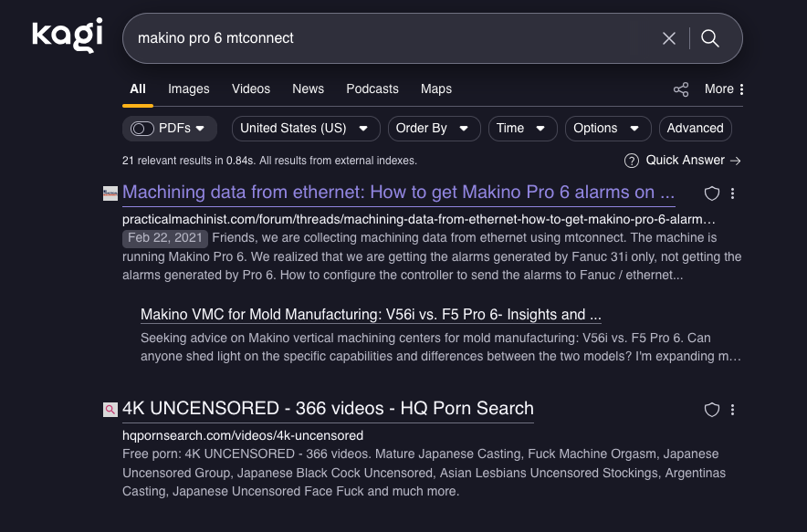Clear the search query with the X icon
The width and height of the screenshot is (807, 532).
click(669, 38)
